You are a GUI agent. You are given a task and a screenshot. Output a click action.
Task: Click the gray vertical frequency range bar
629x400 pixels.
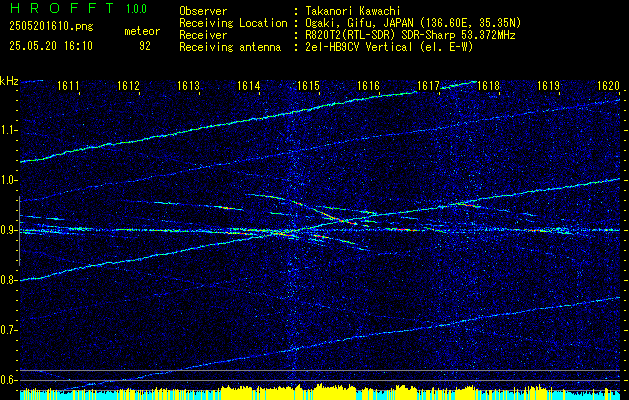19,231
